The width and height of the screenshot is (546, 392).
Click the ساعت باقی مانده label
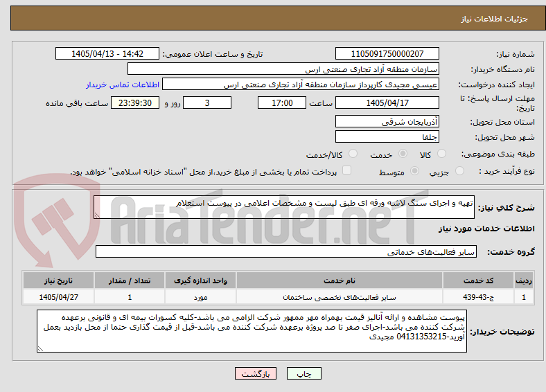coord(77,103)
